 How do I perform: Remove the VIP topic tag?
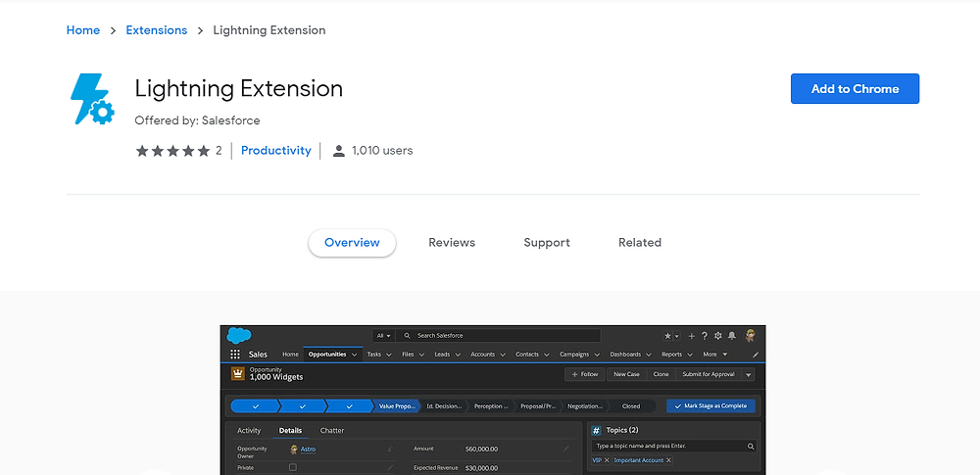tap(607, 460)
